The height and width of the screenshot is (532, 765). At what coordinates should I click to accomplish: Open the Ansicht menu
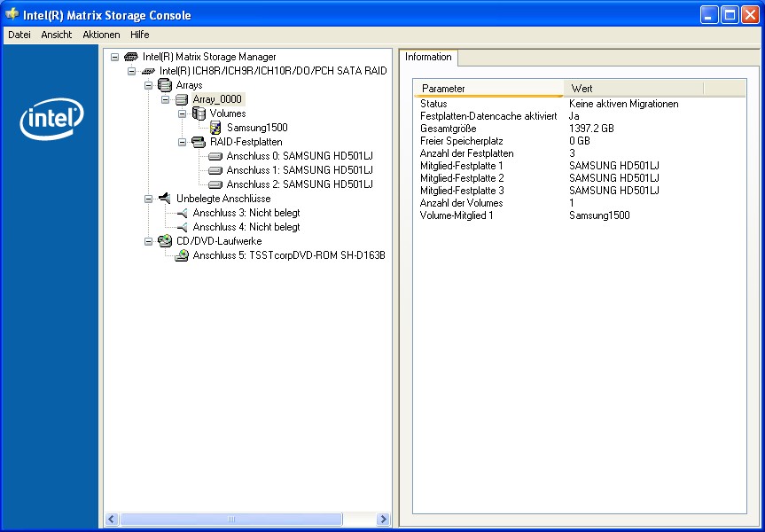[57, 35]
